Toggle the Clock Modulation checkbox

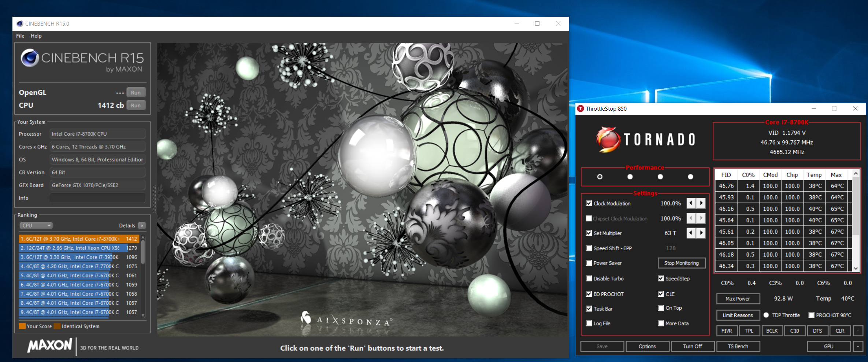(589, 203)
